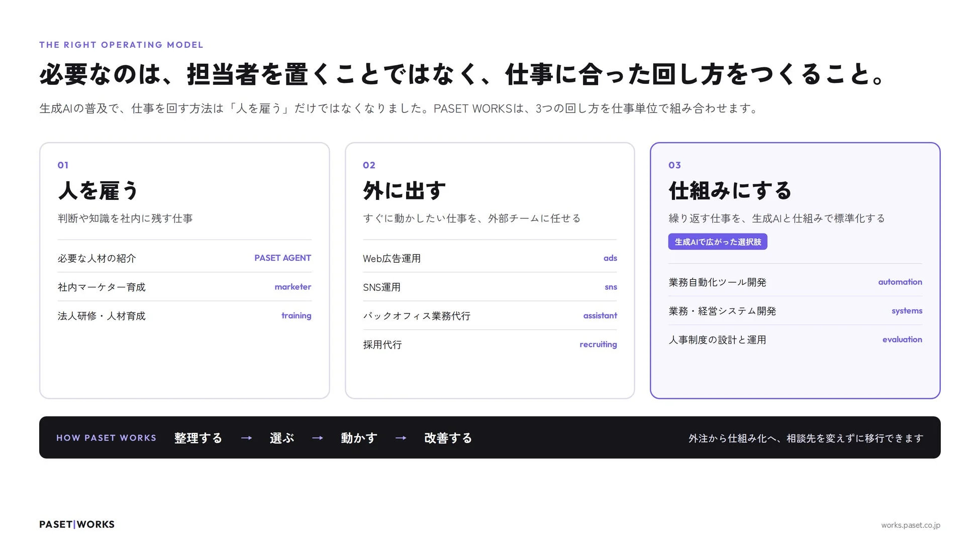Click the systems tag
This screenshot has width=980, height=551.
(907, 311)
